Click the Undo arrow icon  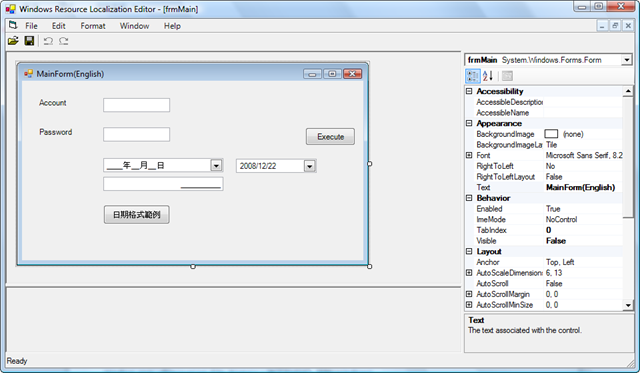pyautogui.click(x=48, y=41)
